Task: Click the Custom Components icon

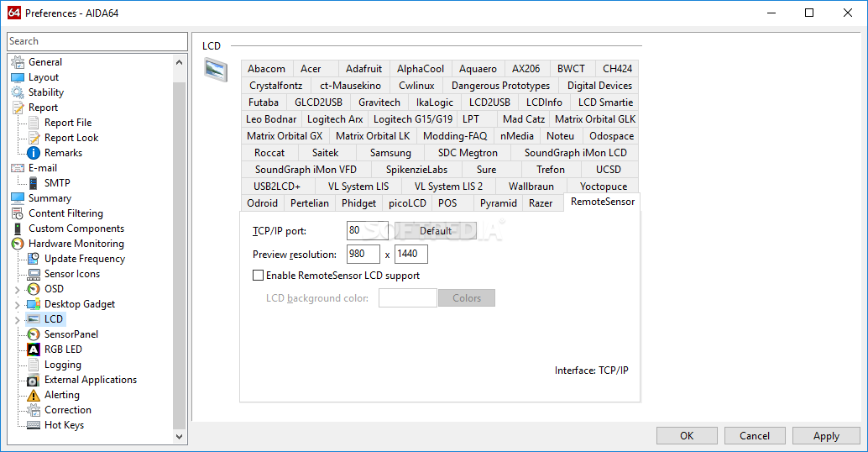Action: 18,229
